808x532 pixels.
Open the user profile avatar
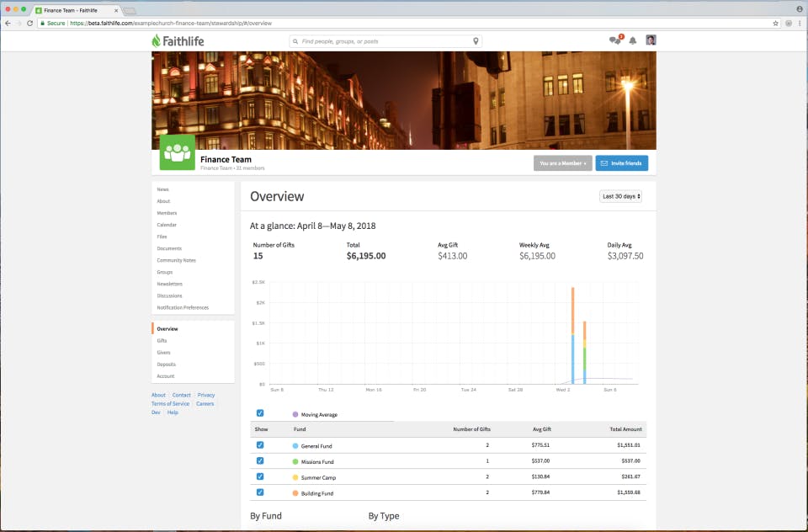[x=651, y=40]
